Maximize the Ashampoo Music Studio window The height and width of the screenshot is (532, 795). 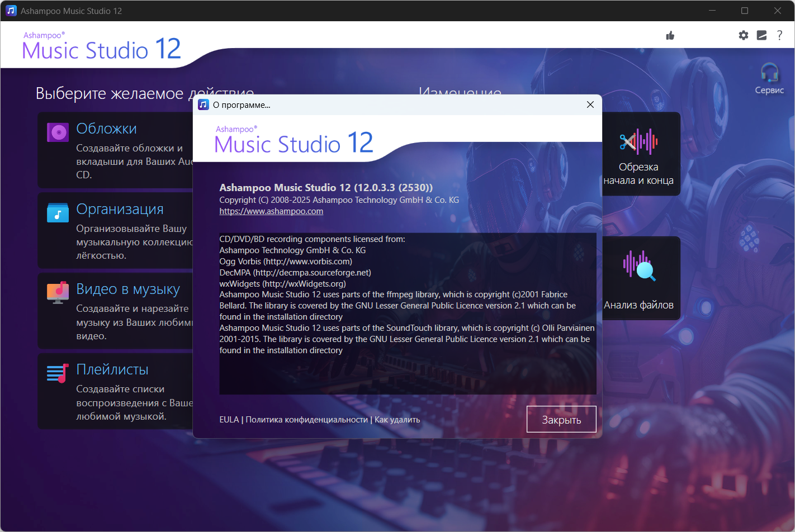tap(745, 11)
